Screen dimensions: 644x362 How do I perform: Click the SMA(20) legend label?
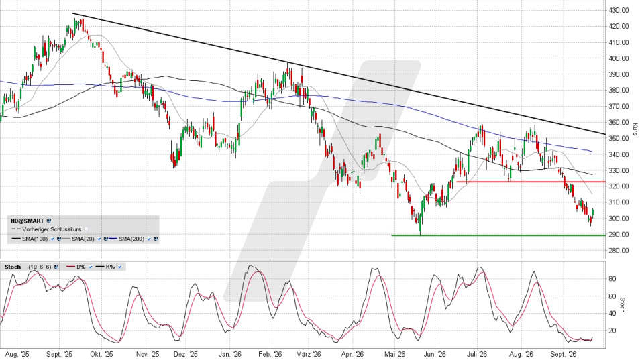coord(83,239)
